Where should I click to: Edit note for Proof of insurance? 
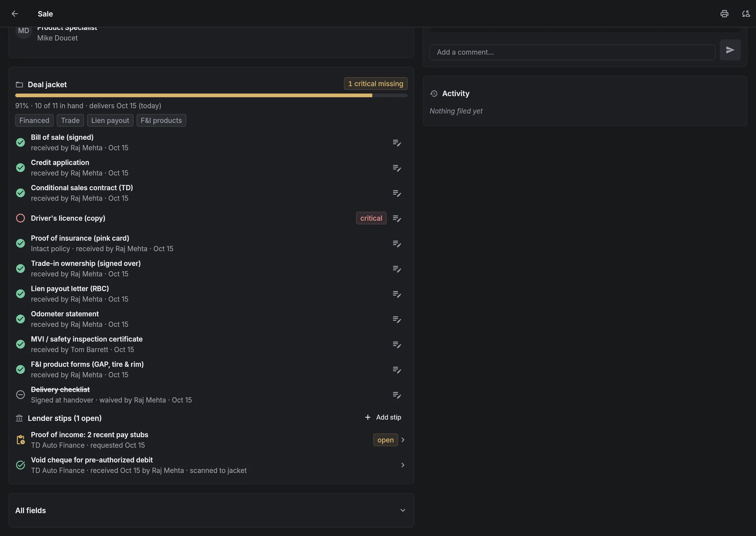(x=397, y=243)
